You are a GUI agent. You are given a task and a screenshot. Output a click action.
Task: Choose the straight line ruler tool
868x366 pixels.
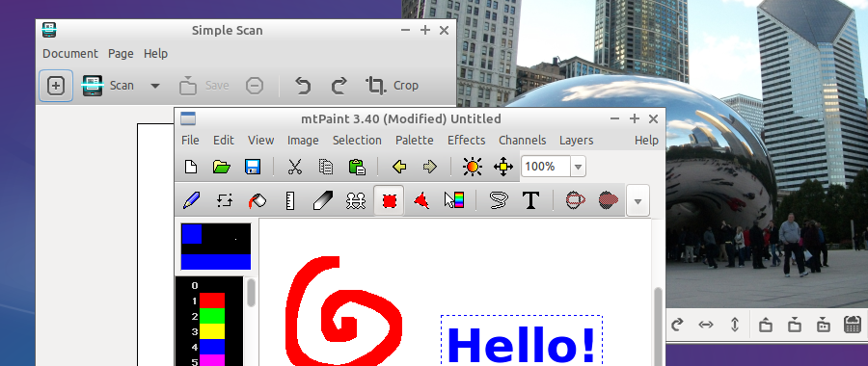(x=289, y=200)
